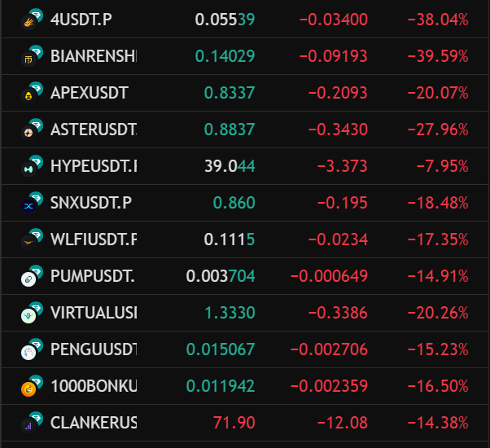Click the APEXUSDT coin icon
This screenshot has width=490, height=448.
pyautogui.click(x=31, y=94)
